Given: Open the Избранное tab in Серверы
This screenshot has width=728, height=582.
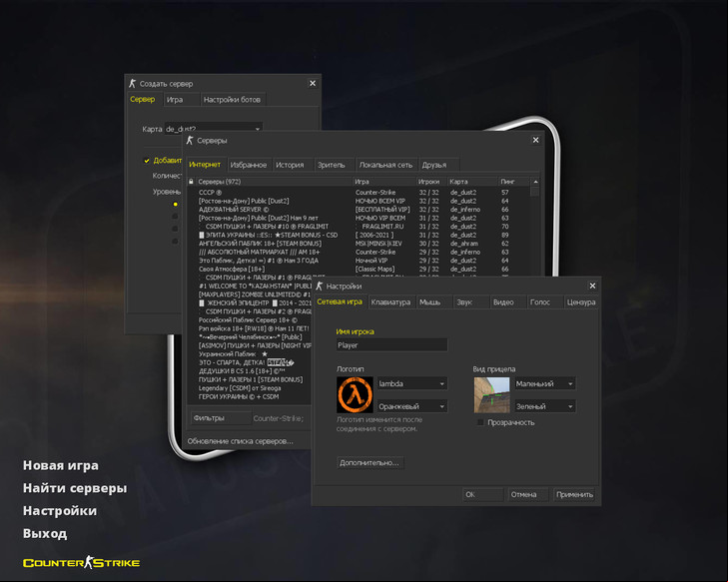Looking at the screenshot, I should pyautogui.click(x=249, y=165).
